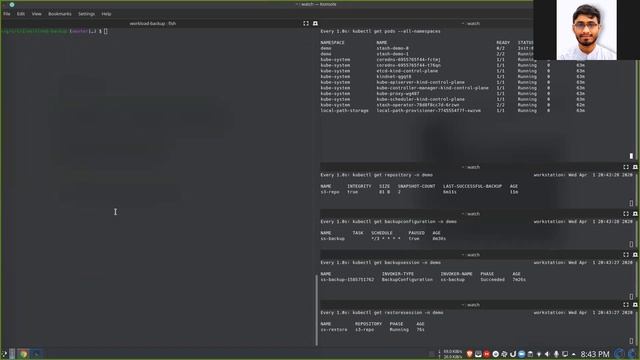The image size is (640, 360).
Task: Click the Brave browser tray icon
Action: click(469, 354)
